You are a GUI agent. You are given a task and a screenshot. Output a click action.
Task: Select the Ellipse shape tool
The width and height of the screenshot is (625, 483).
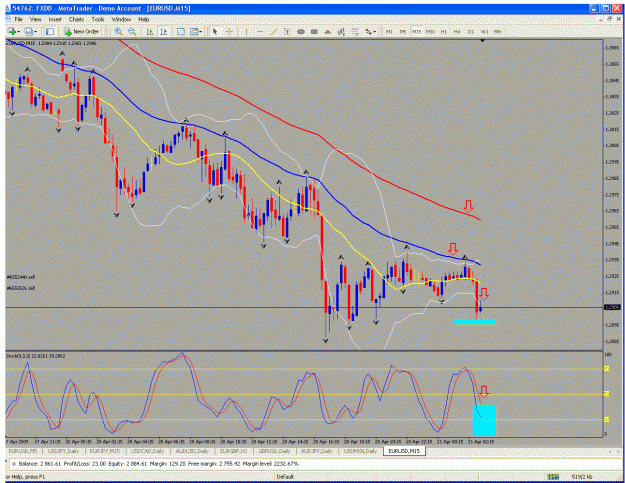pyautogui.click(x=301, y=31)
